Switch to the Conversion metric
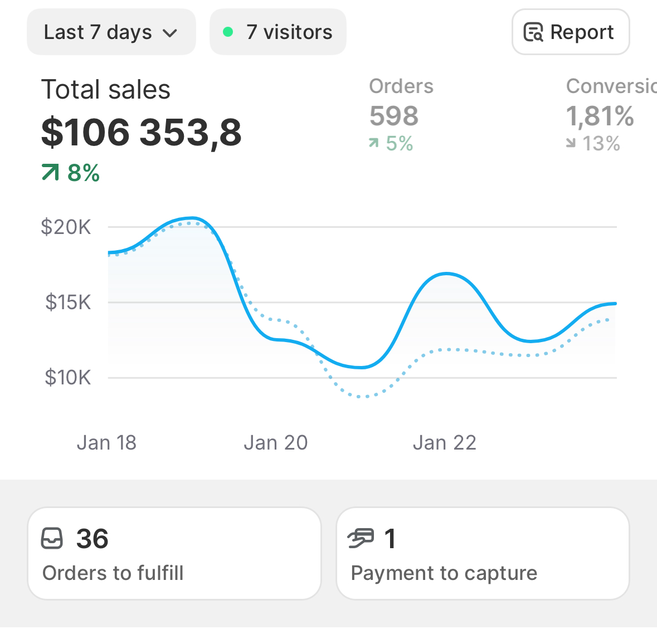Viewport: 657px width, 644px height. [611, 86]
